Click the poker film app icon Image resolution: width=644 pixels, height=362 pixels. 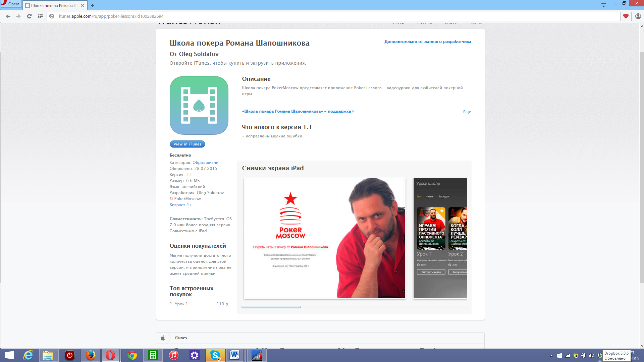click(x=199, y=105)
